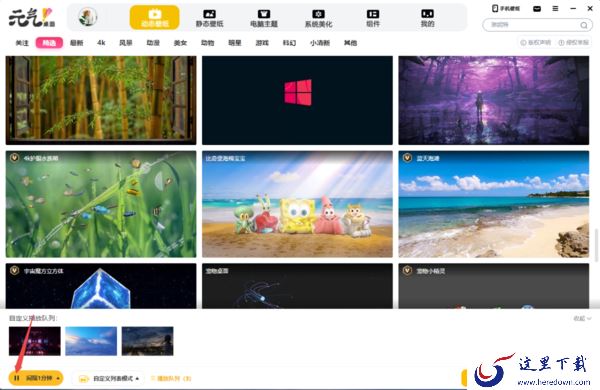Viewport: 600px width, 390px height.
Task: Open the 静态壁纸 tab
Action: tap(209, 18)
